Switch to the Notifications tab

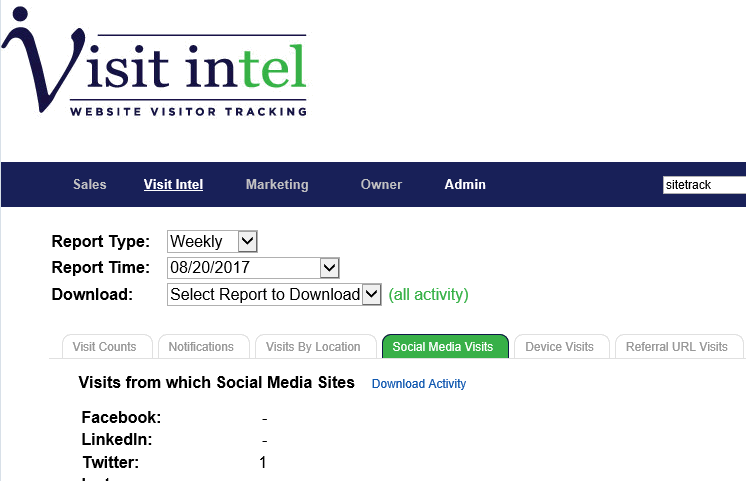204,347
